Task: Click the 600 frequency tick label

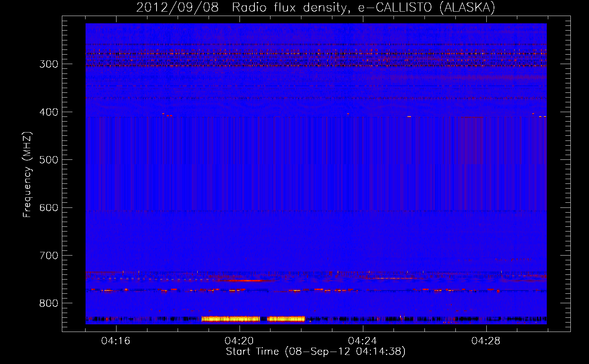Action: [49, 208]
